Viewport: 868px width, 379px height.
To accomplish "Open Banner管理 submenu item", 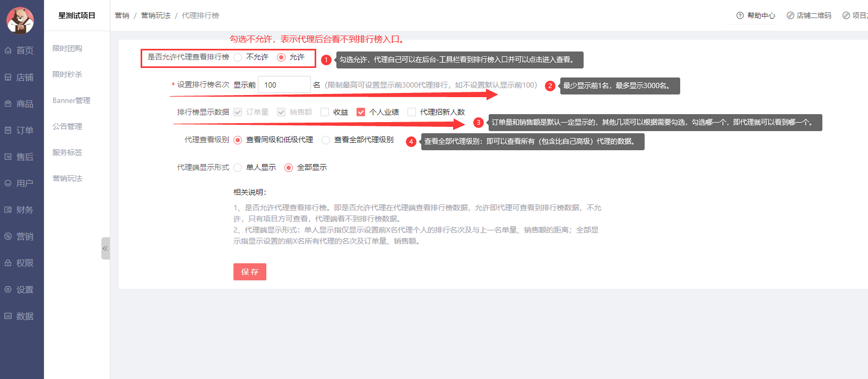I will click(x=71, y=100).
